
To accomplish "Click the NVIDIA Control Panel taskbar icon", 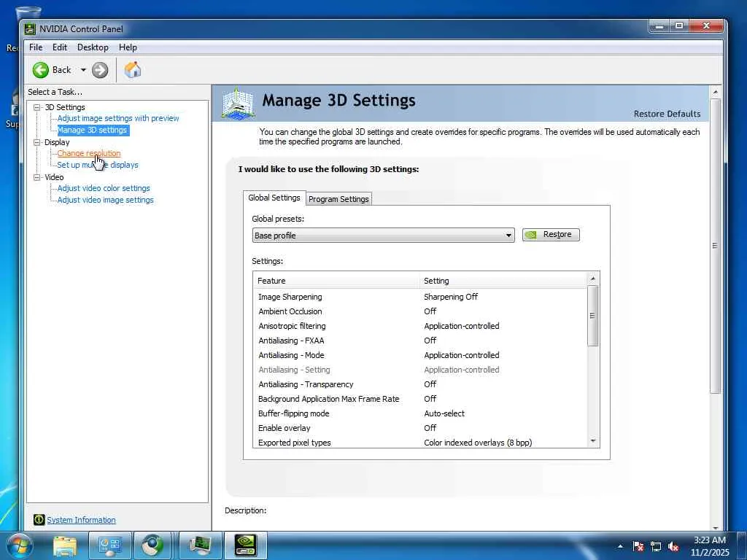I will 246,545.
